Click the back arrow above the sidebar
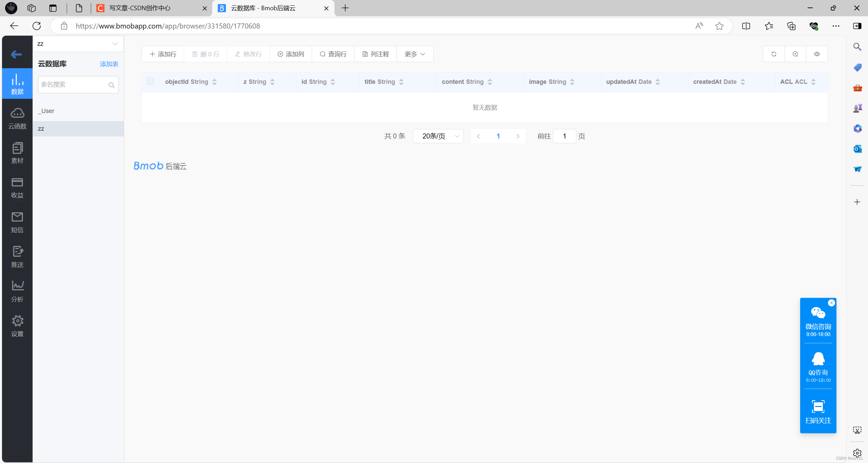This screenshot has width=868, height=463. pos(16,54)
